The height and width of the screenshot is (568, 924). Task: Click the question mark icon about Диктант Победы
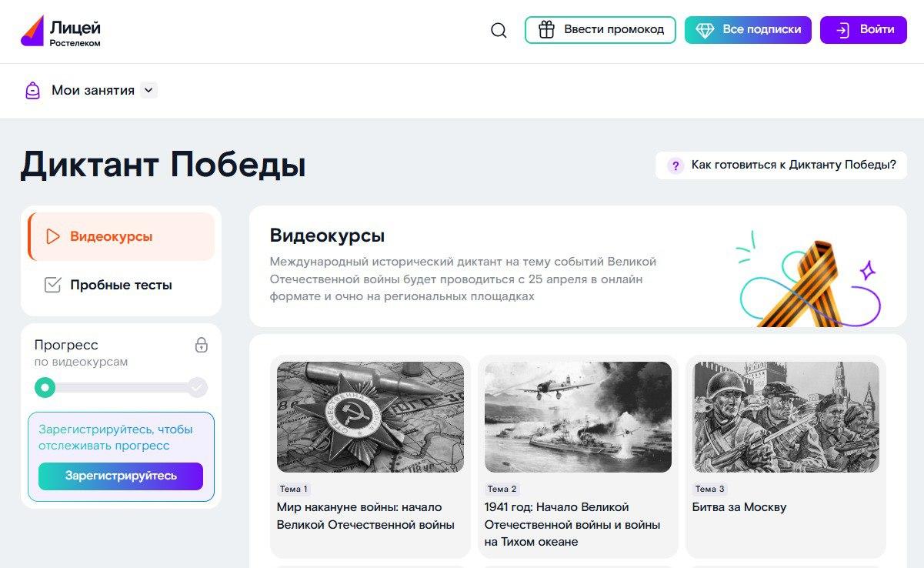pyautogui.click(x=675, y=165)
